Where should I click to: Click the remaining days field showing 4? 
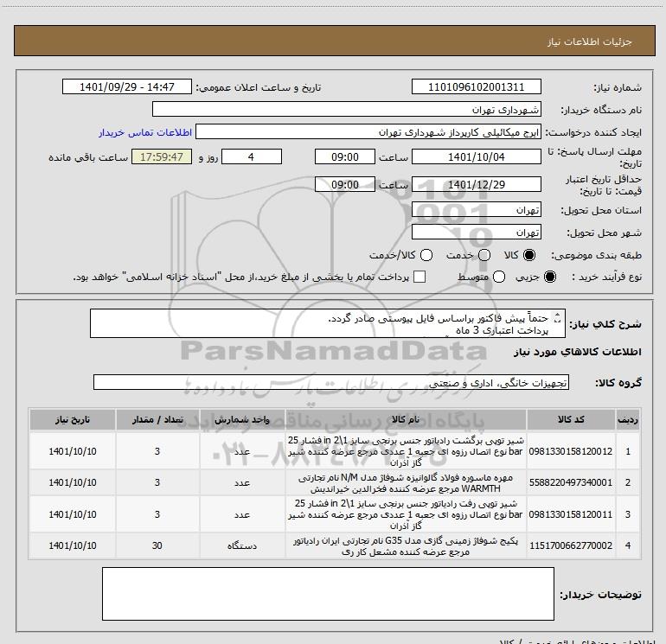(252, 156)
